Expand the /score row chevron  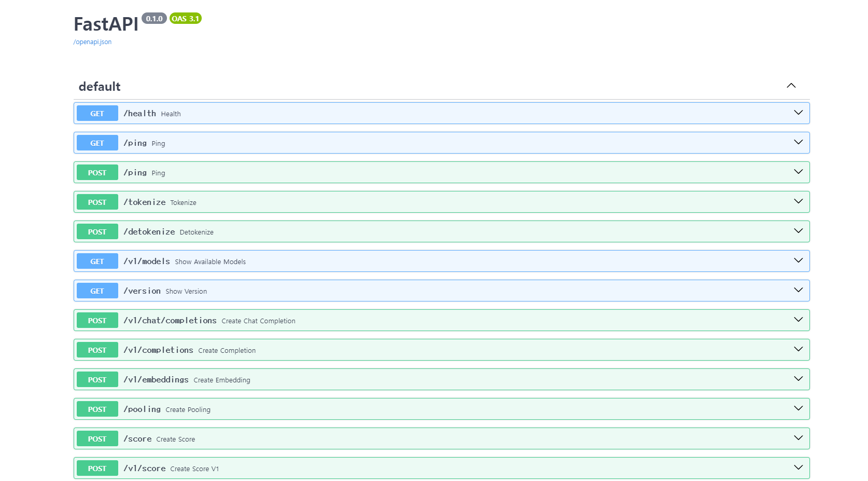click(x=798, y=438)
